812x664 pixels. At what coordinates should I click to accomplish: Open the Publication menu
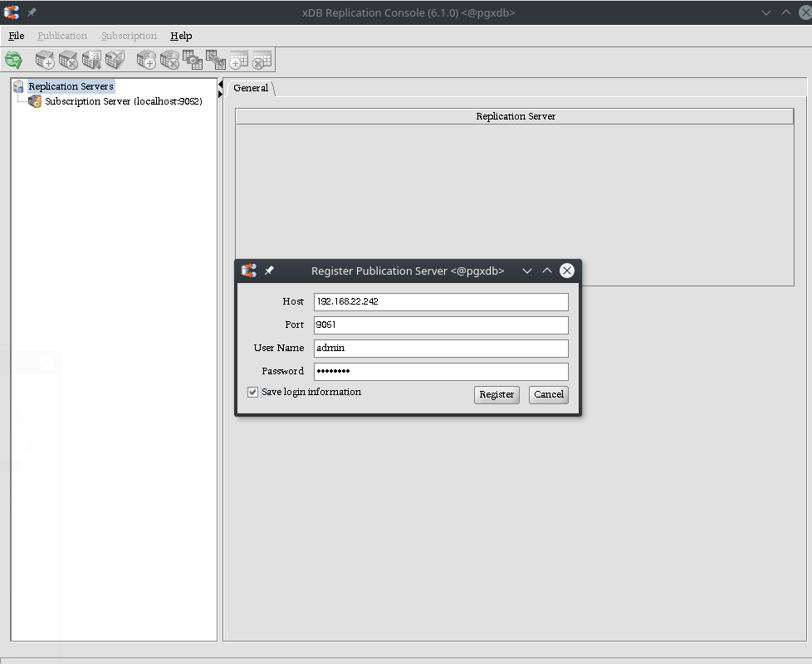62,36
